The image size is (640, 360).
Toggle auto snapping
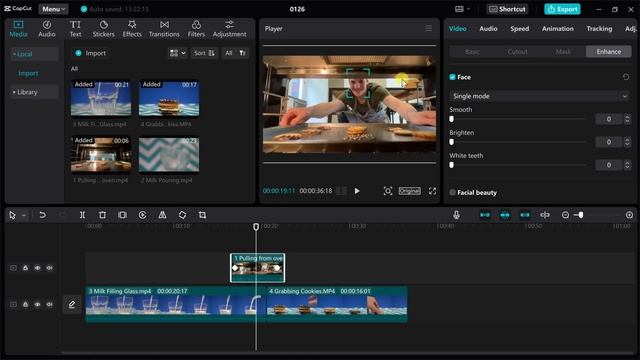click(x=505, y=215)
